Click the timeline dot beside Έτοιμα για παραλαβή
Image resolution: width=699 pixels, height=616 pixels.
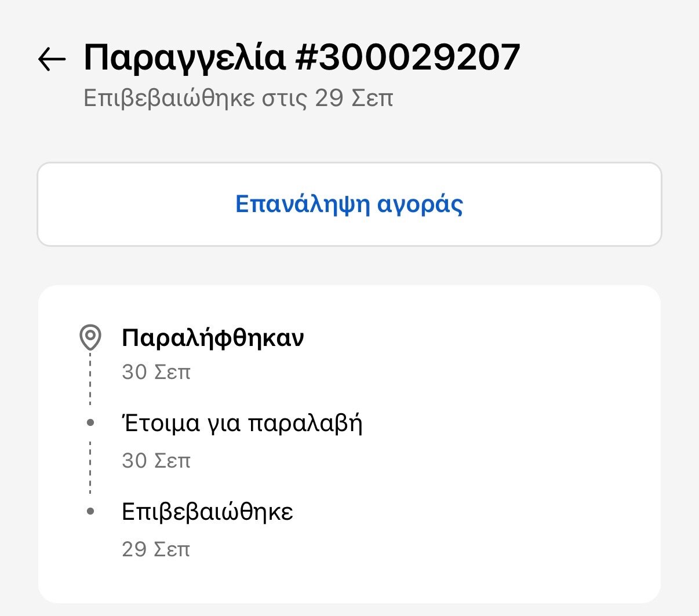[90, 423]
